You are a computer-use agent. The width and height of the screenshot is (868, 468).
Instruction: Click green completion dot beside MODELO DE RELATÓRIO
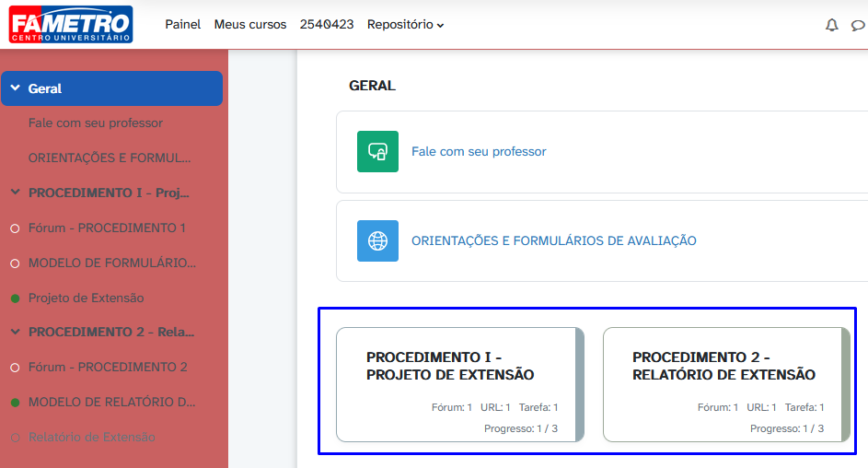point(16,403)
